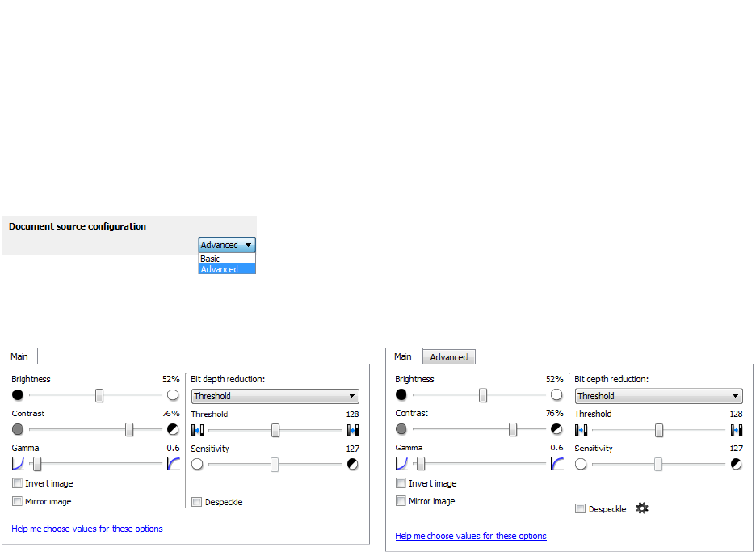Click the Brightness slider handle in right panel

pyautogui.click(x=483, y=394)
